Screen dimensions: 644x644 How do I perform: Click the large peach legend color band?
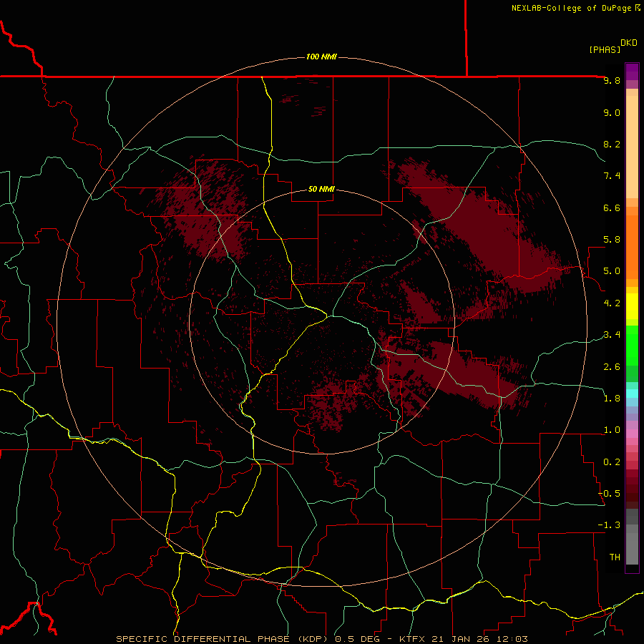pos(632,147)
